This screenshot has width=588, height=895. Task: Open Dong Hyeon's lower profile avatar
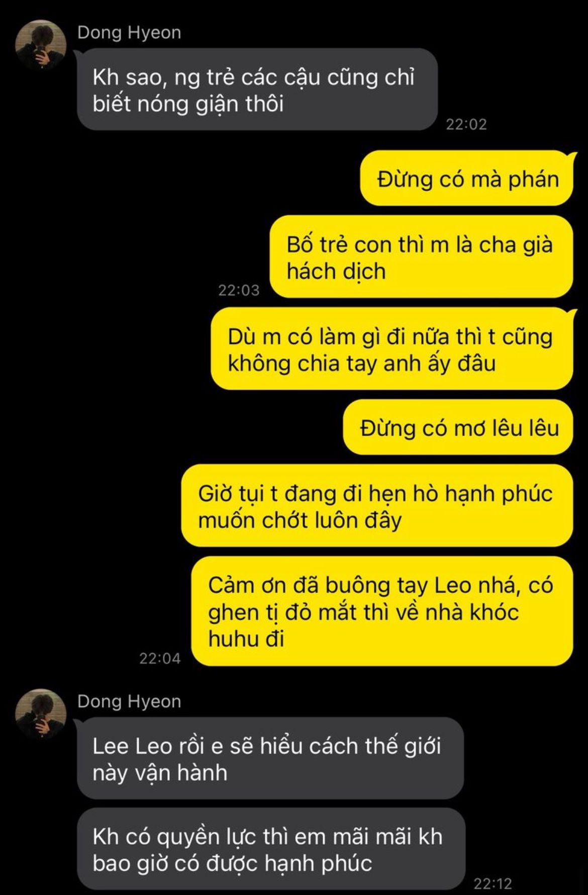pos(41,713)
